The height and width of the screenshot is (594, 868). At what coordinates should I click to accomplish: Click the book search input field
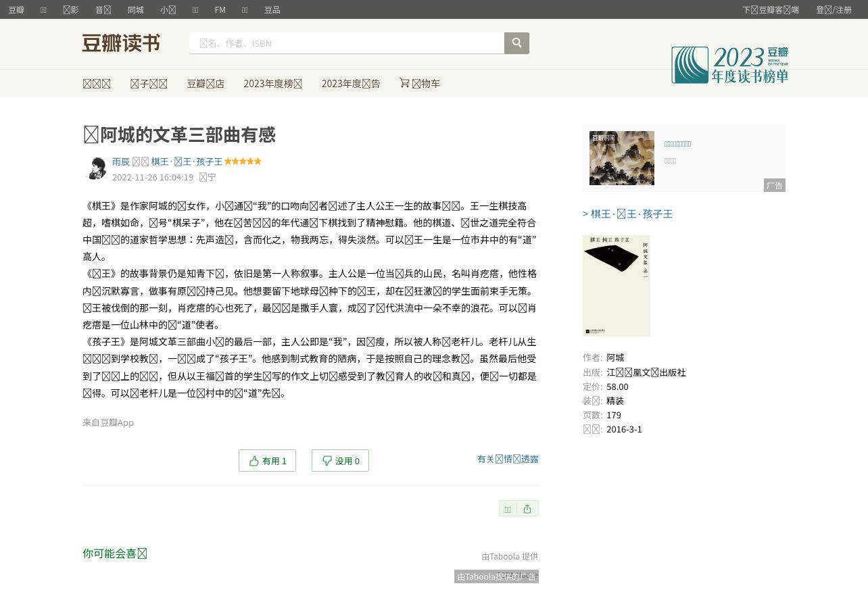pos(347,43)
